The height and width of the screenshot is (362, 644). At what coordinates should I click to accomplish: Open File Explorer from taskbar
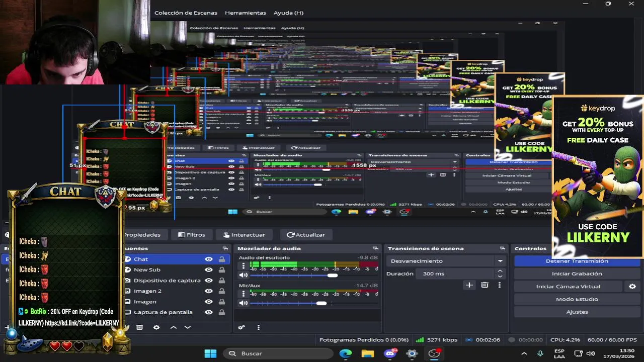[x=368, y=353]
